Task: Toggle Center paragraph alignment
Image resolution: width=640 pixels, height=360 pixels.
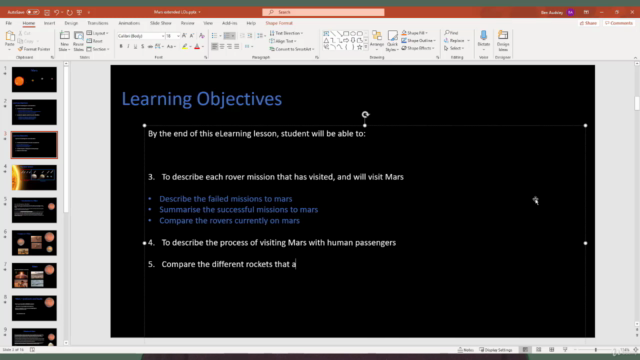Action: click(x=222, y=47)
